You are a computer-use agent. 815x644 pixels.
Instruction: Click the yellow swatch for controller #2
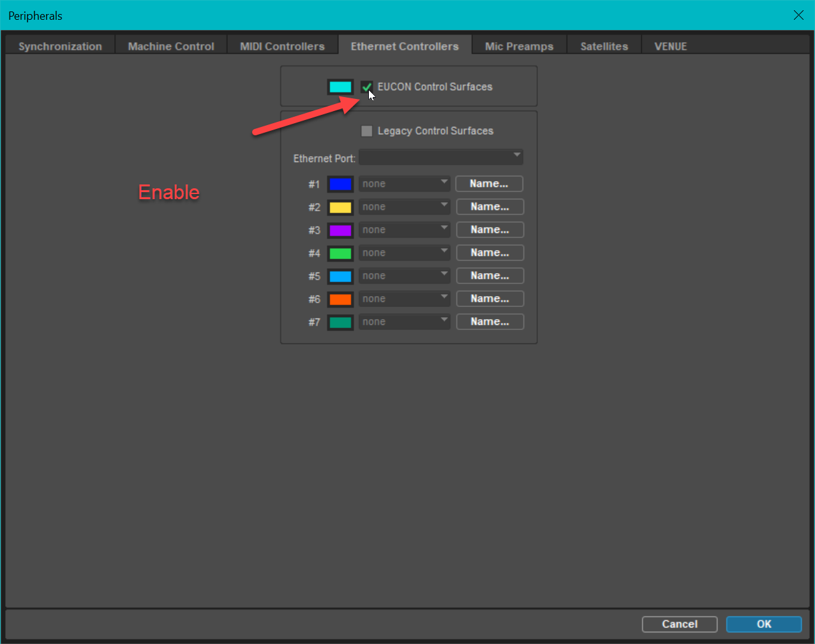340,207
